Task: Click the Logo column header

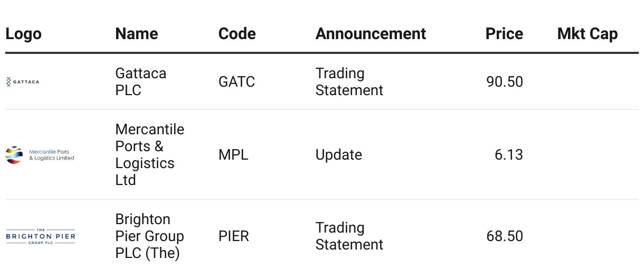Action: 23,34
